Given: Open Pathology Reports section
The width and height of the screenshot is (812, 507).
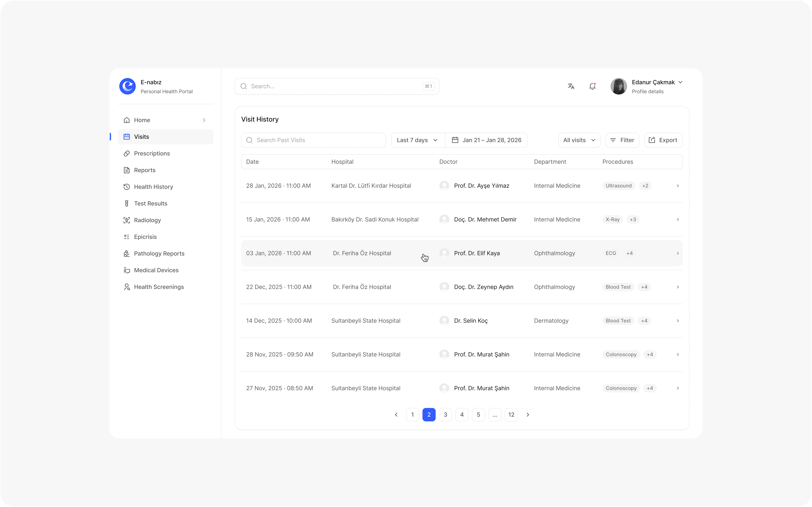Looking at the screenshot, I should coord(159,253).
